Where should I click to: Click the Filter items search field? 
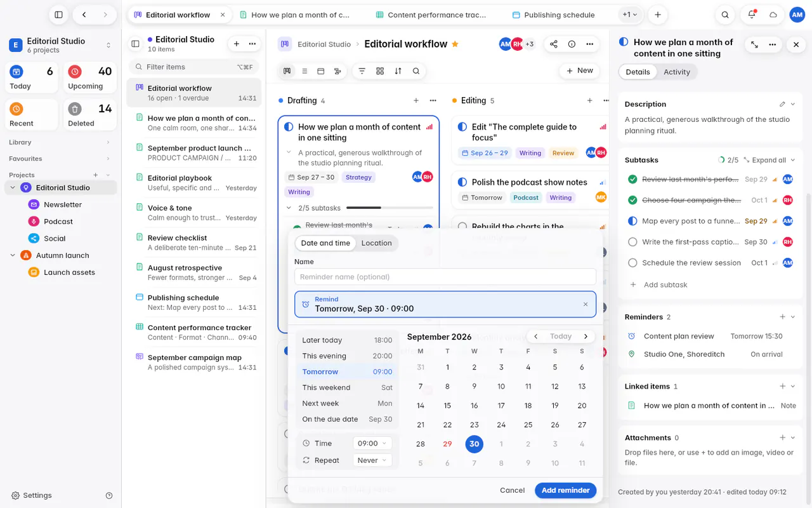(x=194, y=67)
